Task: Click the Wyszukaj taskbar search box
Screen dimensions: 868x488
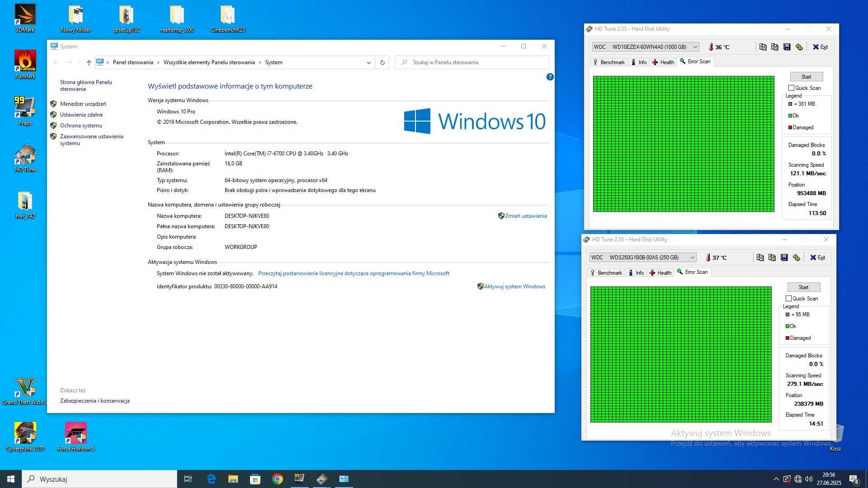Action: (x=99, y=479)
